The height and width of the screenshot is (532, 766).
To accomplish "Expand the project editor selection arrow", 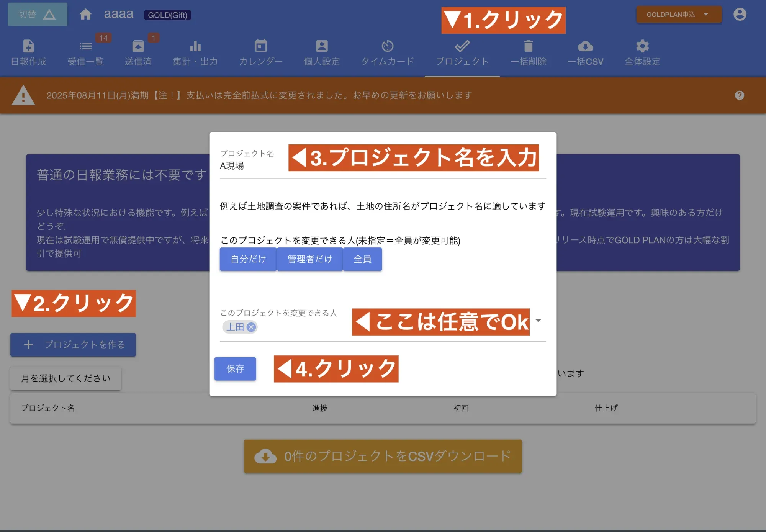I will pos(539,321).
